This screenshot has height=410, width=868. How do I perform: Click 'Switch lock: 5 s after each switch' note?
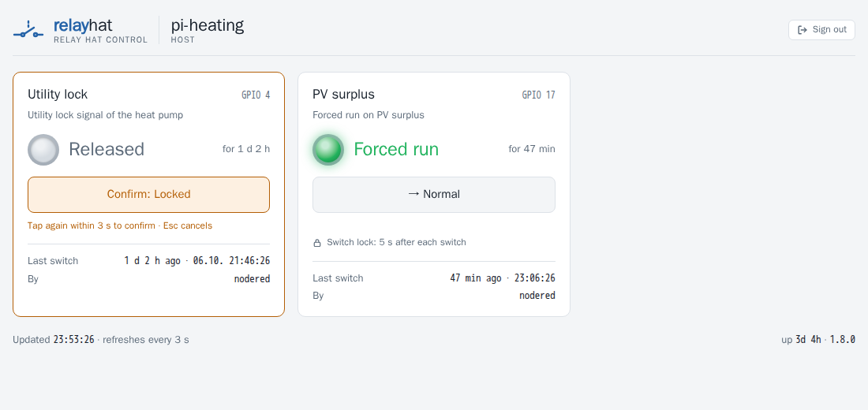pos(396,242)
